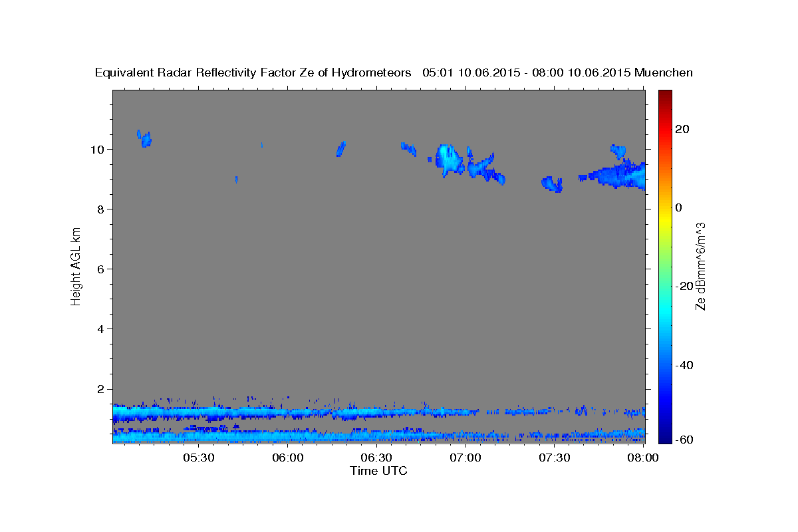Viewport: 798px width, 532px height.
Task: Click the 'Height AGL km' axis label
Action: click(76, 267)
